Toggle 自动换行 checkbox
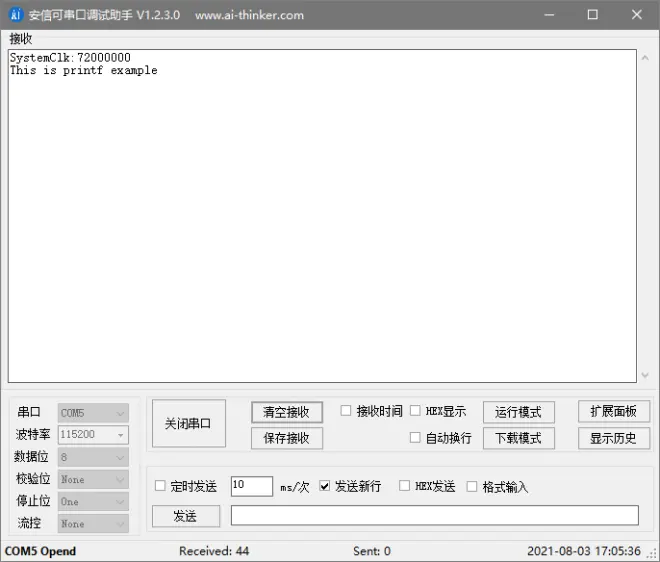Viewport: 660px width, 562px height. pos(415,438)
